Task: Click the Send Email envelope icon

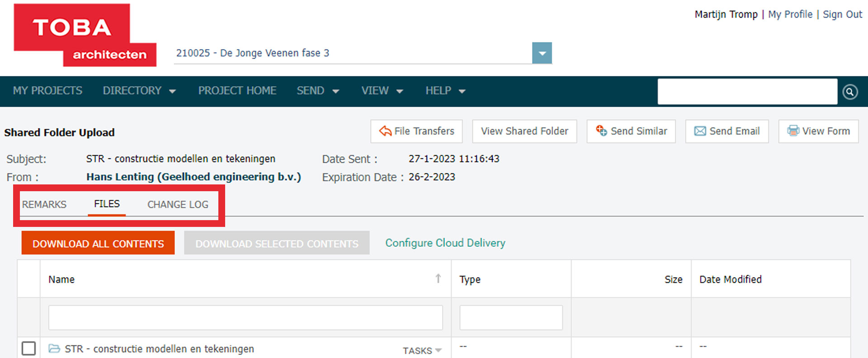Action: point(700,131)
